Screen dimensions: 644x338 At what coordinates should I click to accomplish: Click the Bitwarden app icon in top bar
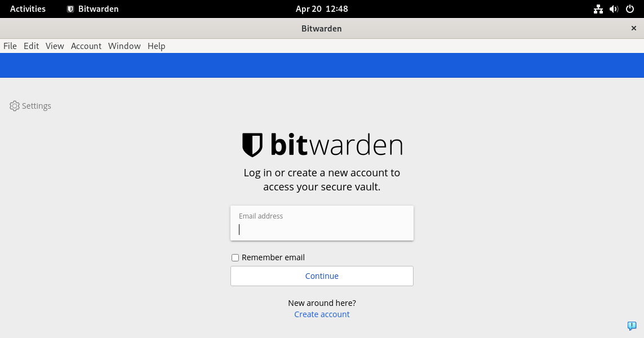(70, 9)
